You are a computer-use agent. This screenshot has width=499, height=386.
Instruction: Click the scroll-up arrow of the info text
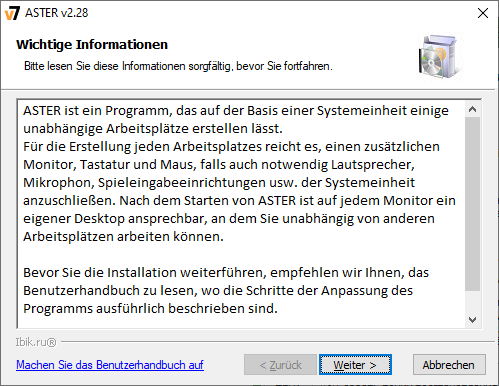(x=472, y=109)
